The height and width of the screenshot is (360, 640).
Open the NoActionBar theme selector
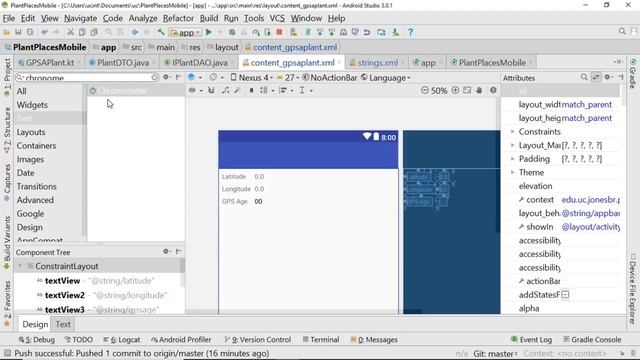click(330, 78)
